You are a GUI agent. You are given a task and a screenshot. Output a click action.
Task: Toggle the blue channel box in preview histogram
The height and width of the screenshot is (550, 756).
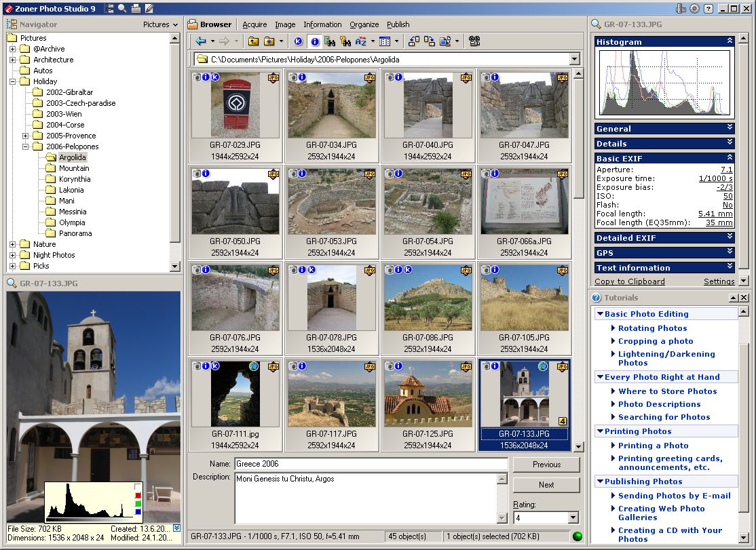pos(138,513)
